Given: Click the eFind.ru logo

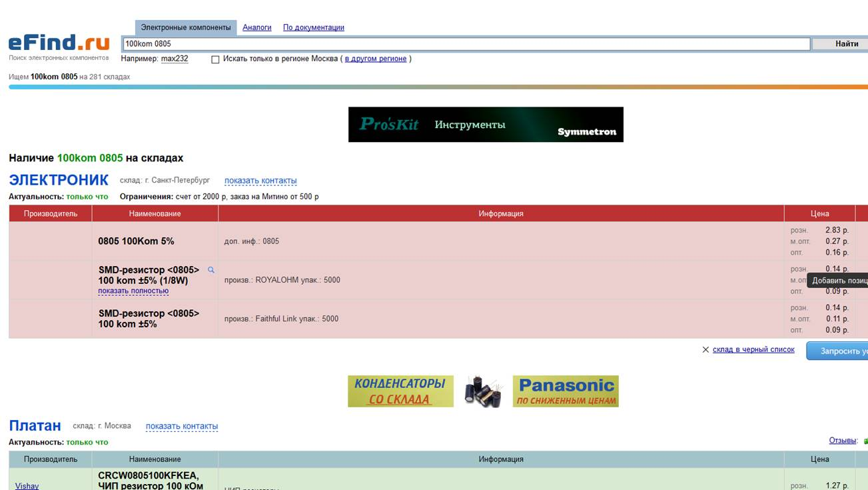Looking at the screenshot, I should click(59, 43).
